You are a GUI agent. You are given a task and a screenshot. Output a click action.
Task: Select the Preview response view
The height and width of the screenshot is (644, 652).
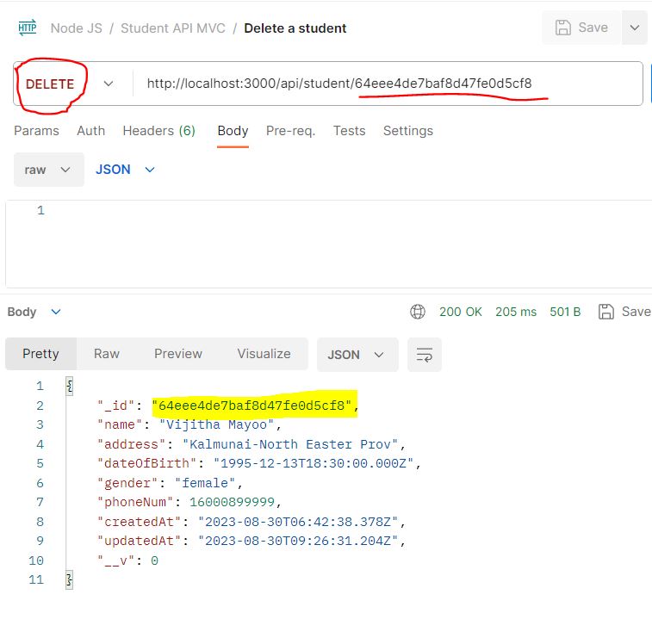click(x=178, y=354)
